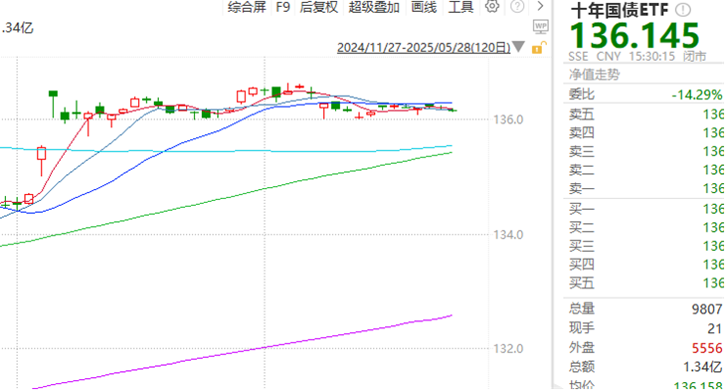Click the 委比 ratio row

click(644, 95)
